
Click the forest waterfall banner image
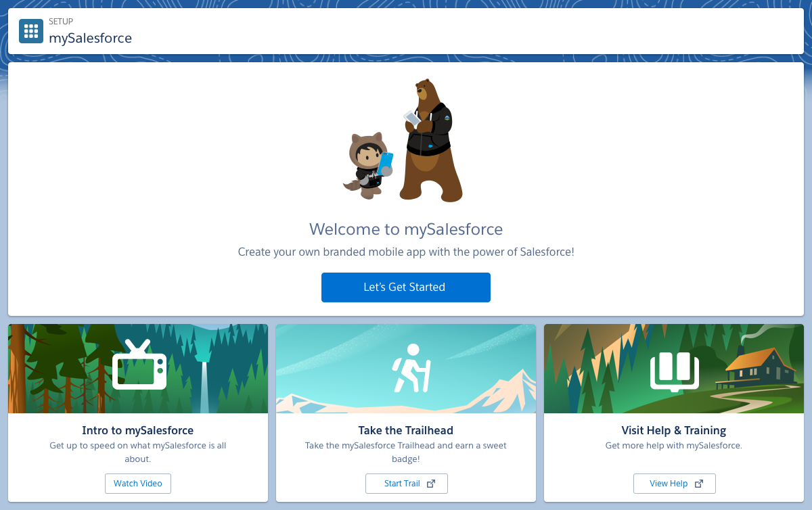[138, 369]
